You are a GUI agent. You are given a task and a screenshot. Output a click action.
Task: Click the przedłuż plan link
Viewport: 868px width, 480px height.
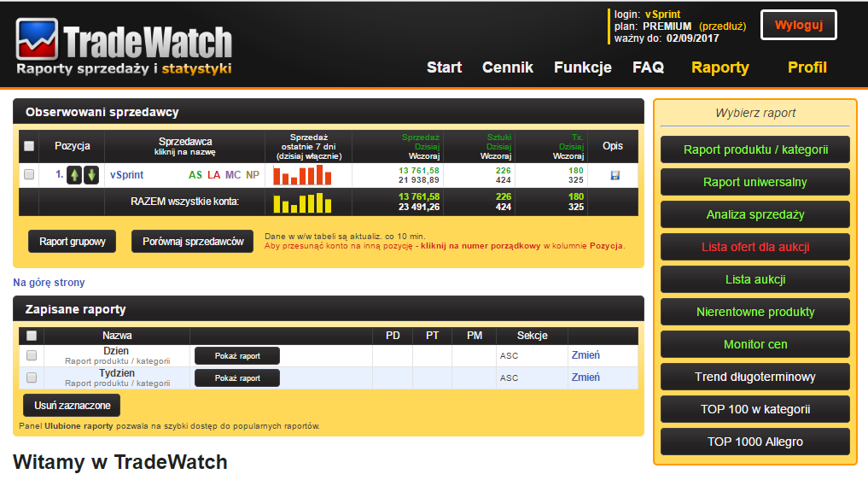[x=722, y=26]
